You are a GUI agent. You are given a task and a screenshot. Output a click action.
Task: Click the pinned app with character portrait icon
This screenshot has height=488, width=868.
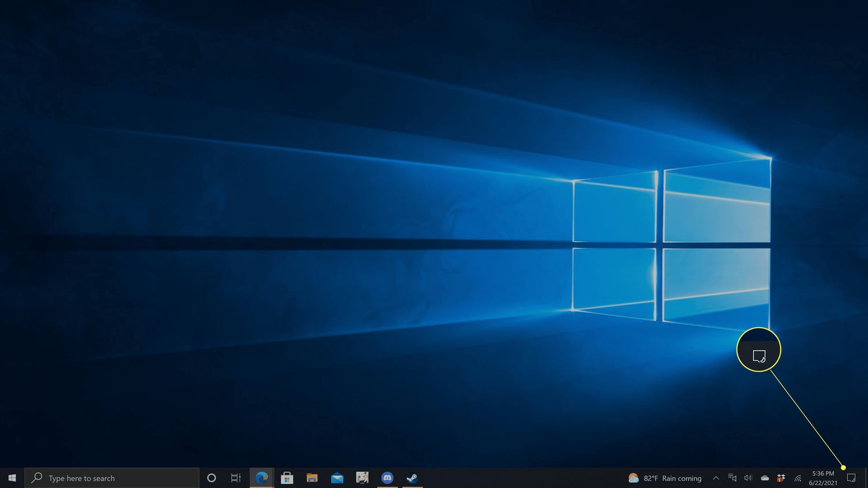(x=362, y=478)
